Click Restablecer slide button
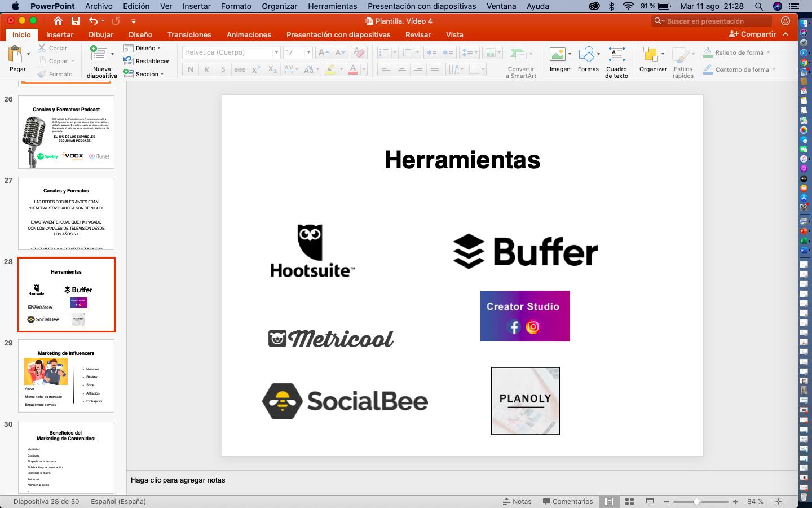The image size is (812, 508). (x=147, y=61)
